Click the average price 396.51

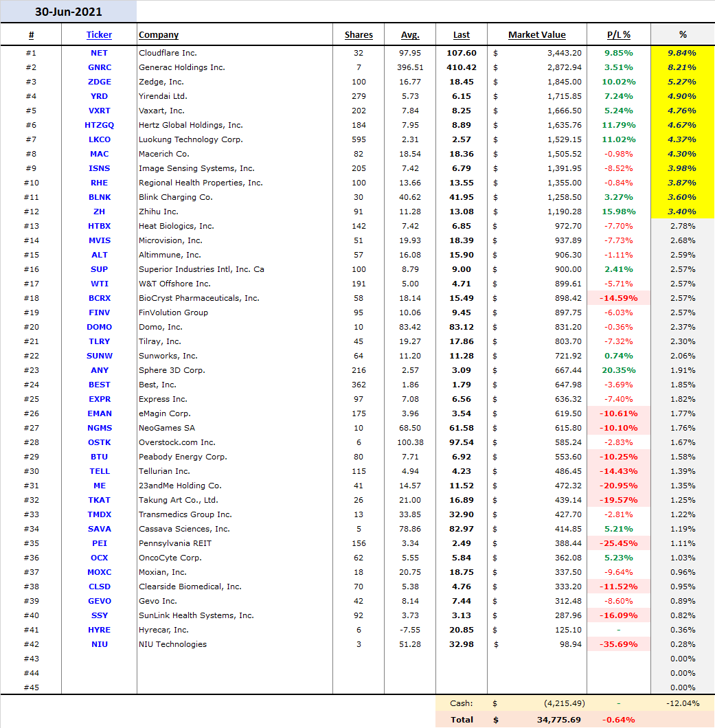(x=410, y=67)
